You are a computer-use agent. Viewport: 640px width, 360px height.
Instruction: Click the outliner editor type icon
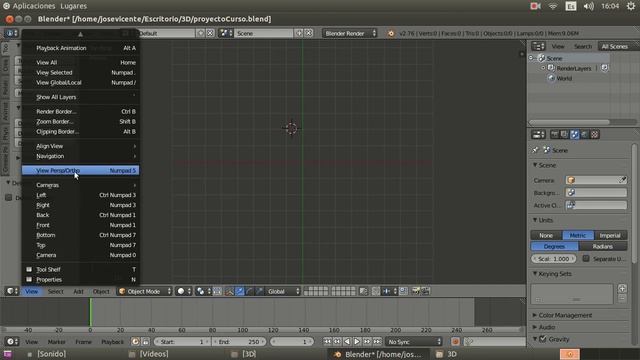coord(538,47)
